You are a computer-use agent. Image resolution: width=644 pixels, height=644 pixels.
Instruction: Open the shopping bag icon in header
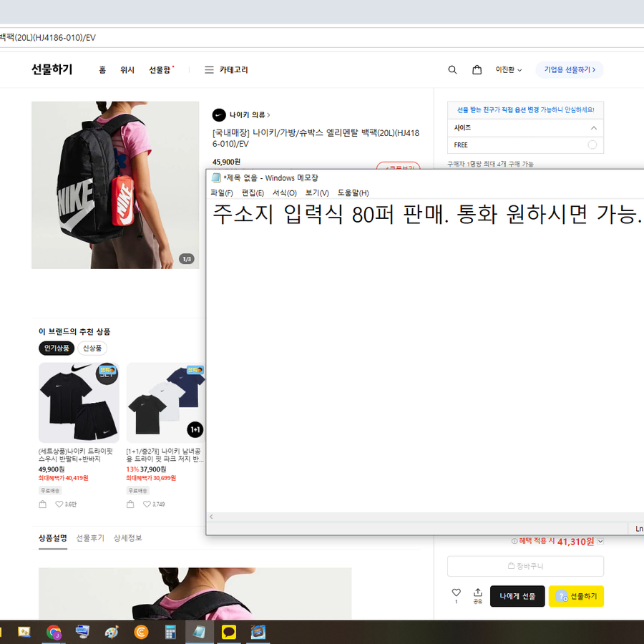pos(477,70)
